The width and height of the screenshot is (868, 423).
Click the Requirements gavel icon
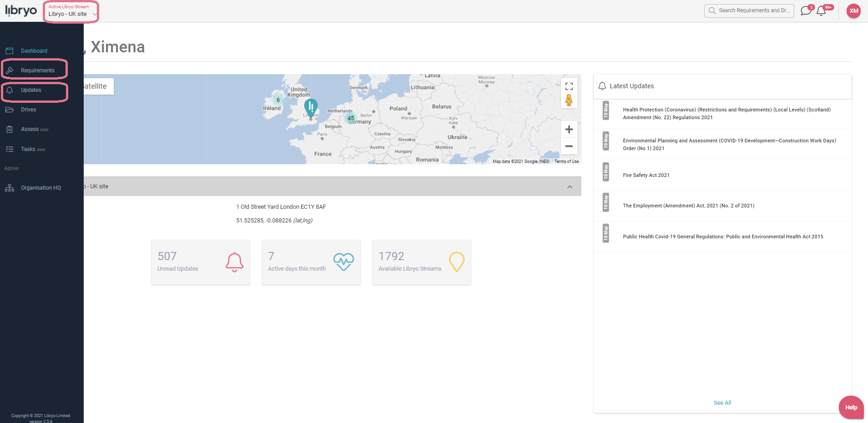(x=10, y=70)
